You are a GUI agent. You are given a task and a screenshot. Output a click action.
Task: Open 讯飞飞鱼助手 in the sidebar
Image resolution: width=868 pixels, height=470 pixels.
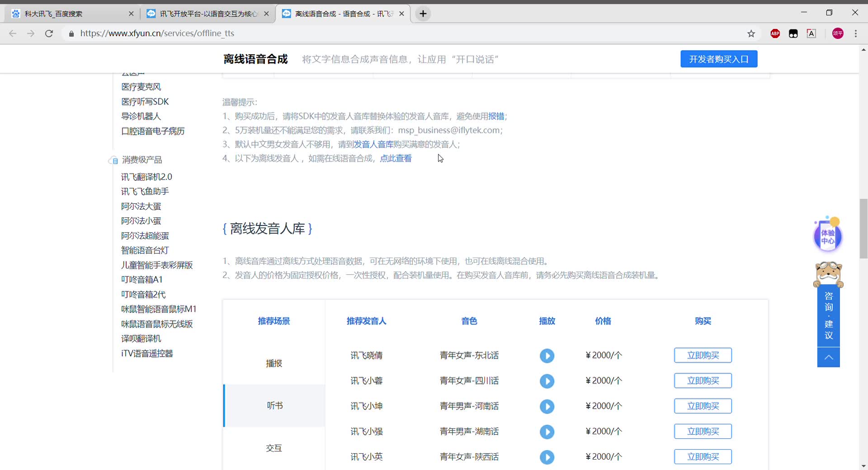(x=145, y=191)
